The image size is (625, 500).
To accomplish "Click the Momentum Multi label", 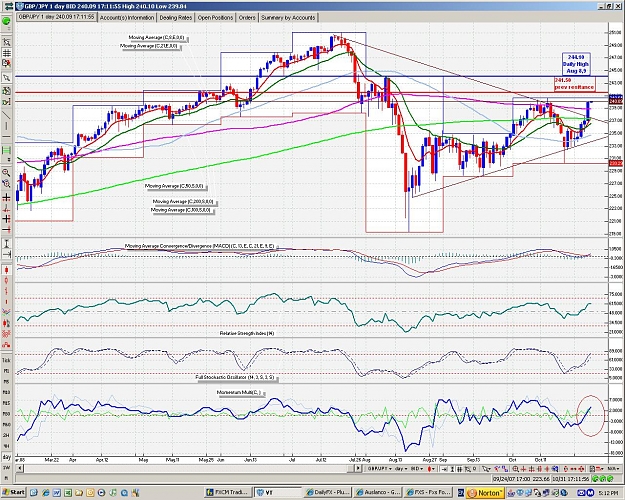I will coord(239,393).
